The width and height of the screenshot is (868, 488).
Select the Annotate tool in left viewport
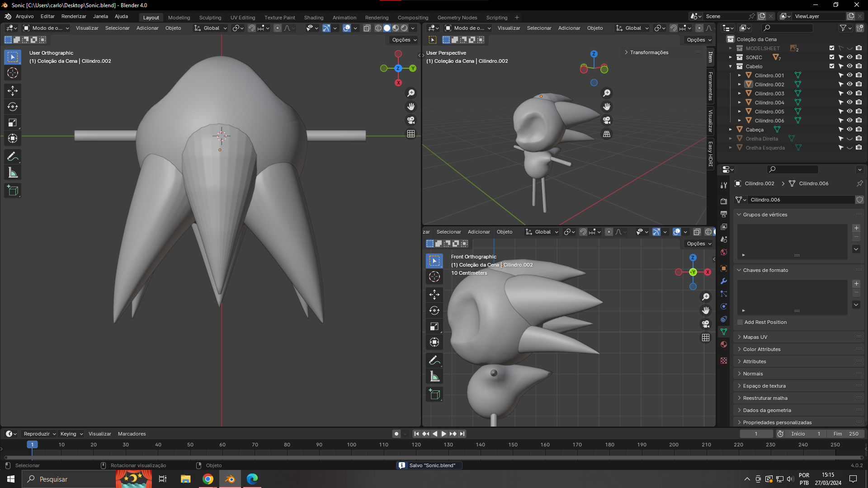point(13,156)
